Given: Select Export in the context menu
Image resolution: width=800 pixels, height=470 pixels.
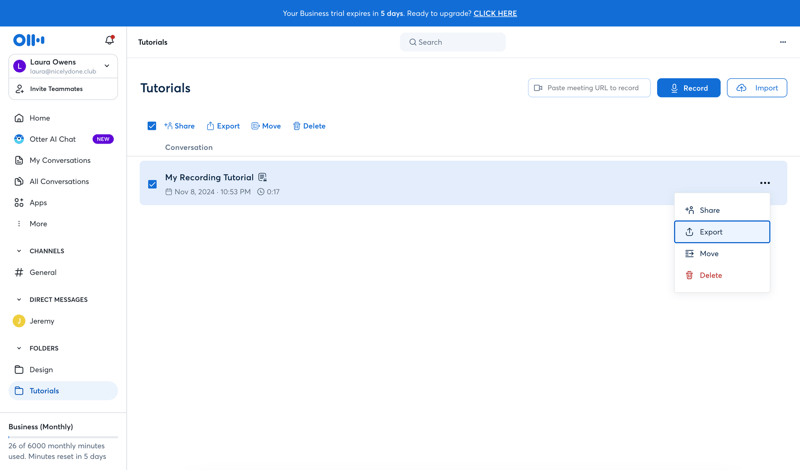Looking at the screenshot, I should point(721,232).
